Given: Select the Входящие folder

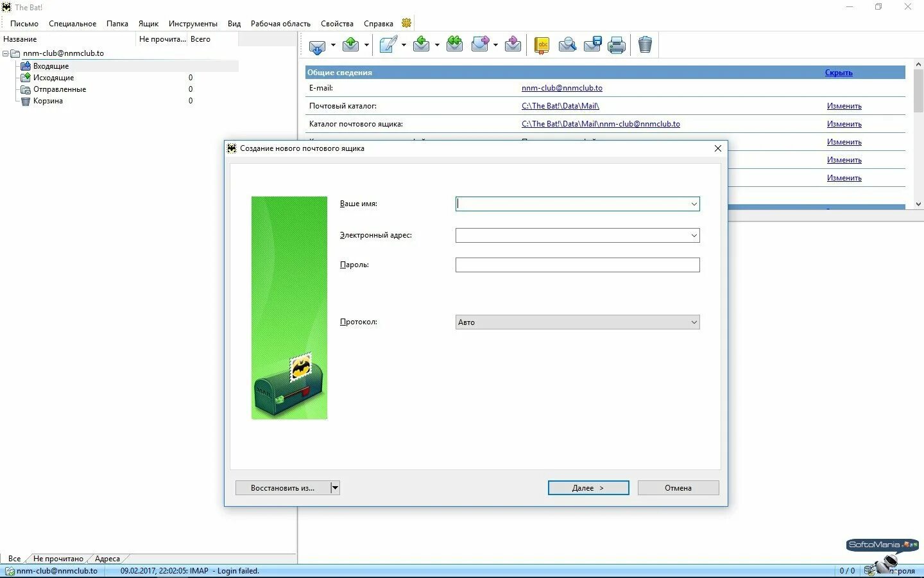Looking at the screenshot, I should [51, 66].
